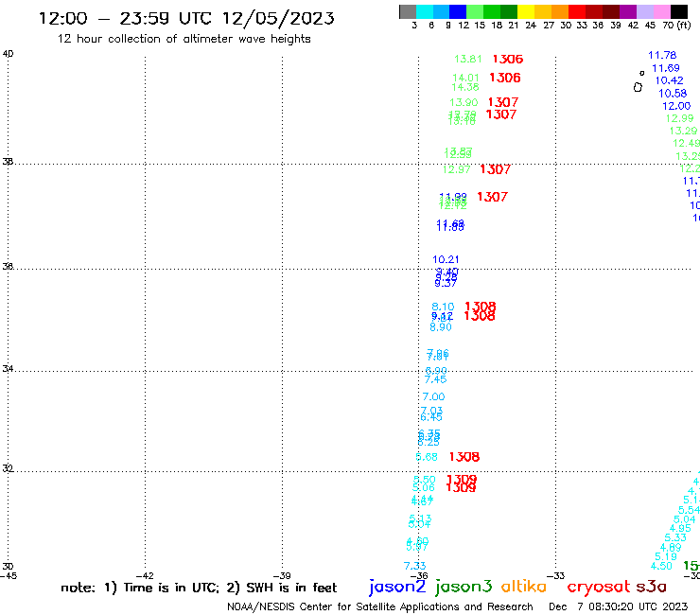Click the dark blue legend color swatch

coord(458,11)
